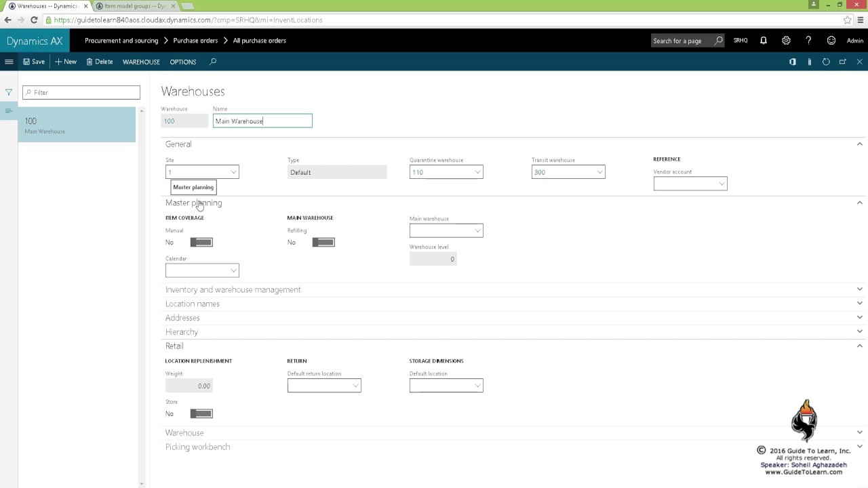Click the attachments icon in action bar

pos(809,62)
